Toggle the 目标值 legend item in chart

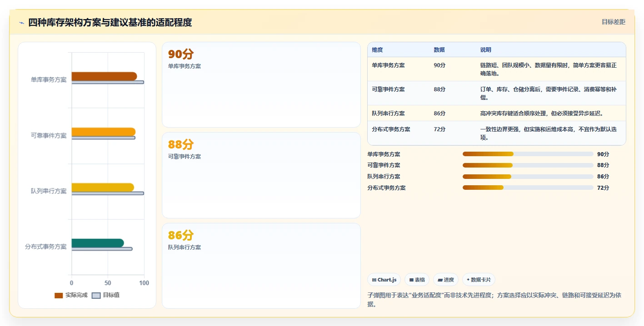[x=106, y=295]
